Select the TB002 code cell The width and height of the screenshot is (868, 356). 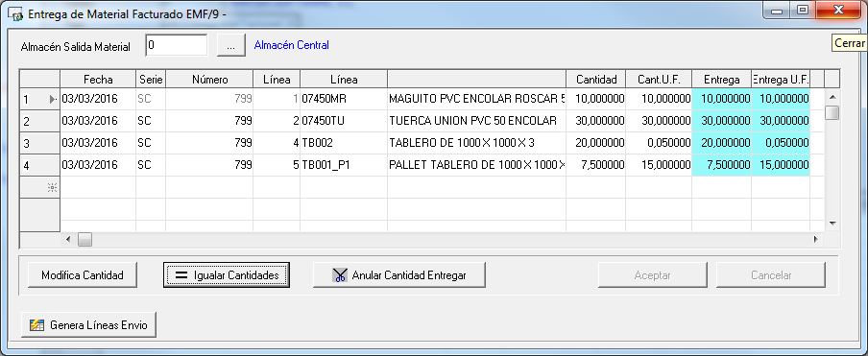[344, 143]
